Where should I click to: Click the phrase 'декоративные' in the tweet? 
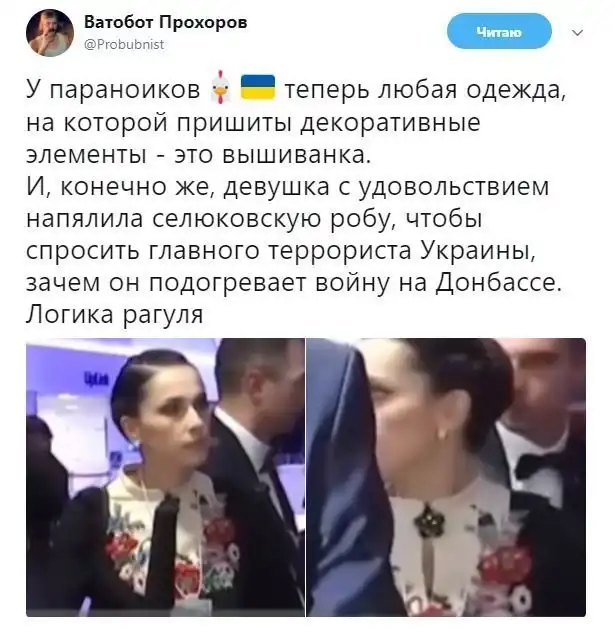click(391, 123)
